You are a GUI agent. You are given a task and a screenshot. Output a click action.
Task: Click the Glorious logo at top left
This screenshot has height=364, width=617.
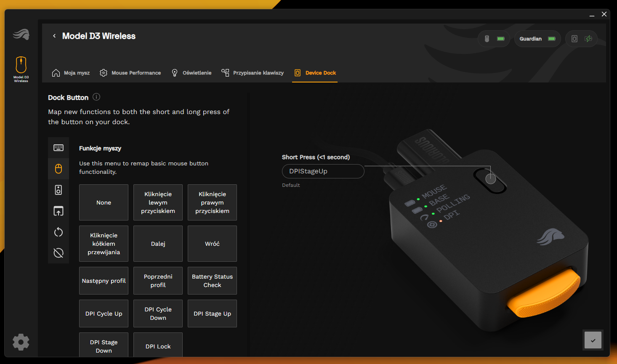click(x=21, y=34)
